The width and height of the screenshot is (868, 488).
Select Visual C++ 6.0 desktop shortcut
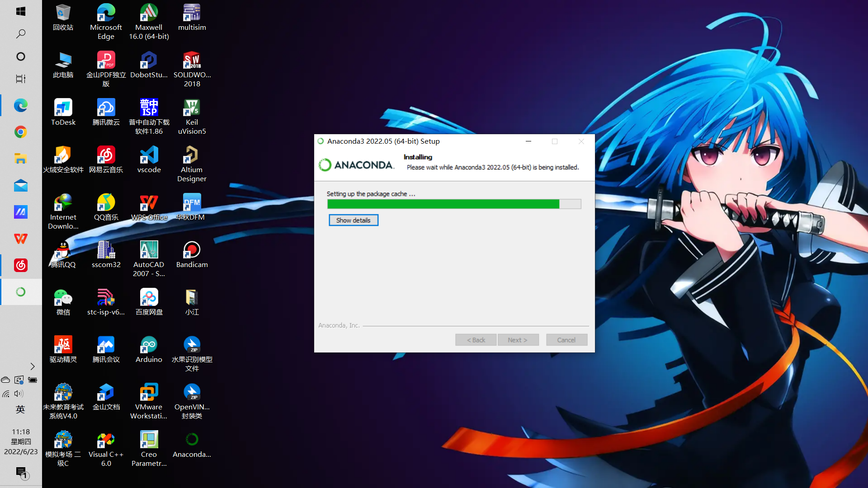click(x=106, y=449)
